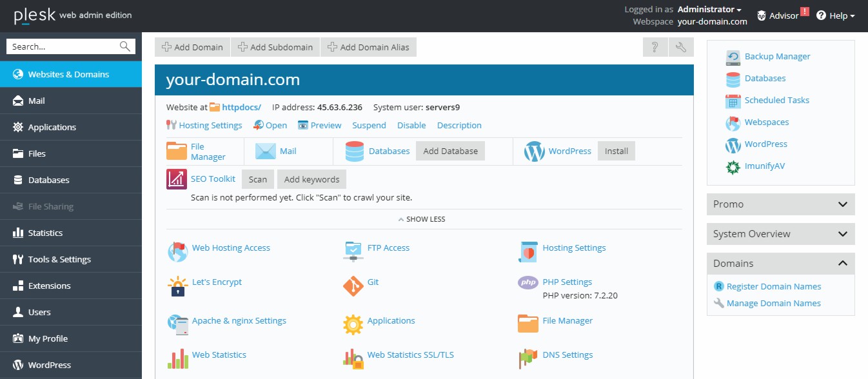Click the Search input field
This screenshot has height=379, width=868.
63,46
